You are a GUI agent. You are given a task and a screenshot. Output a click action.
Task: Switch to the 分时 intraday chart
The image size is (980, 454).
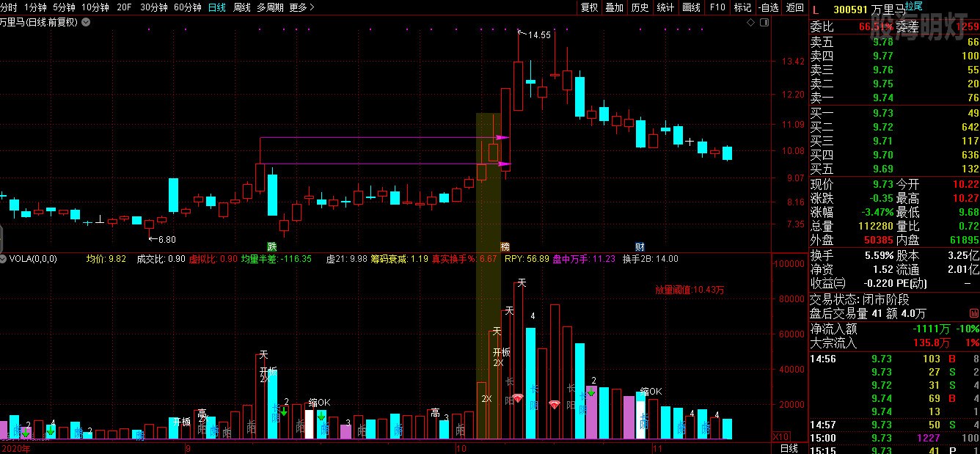(8, 7)
